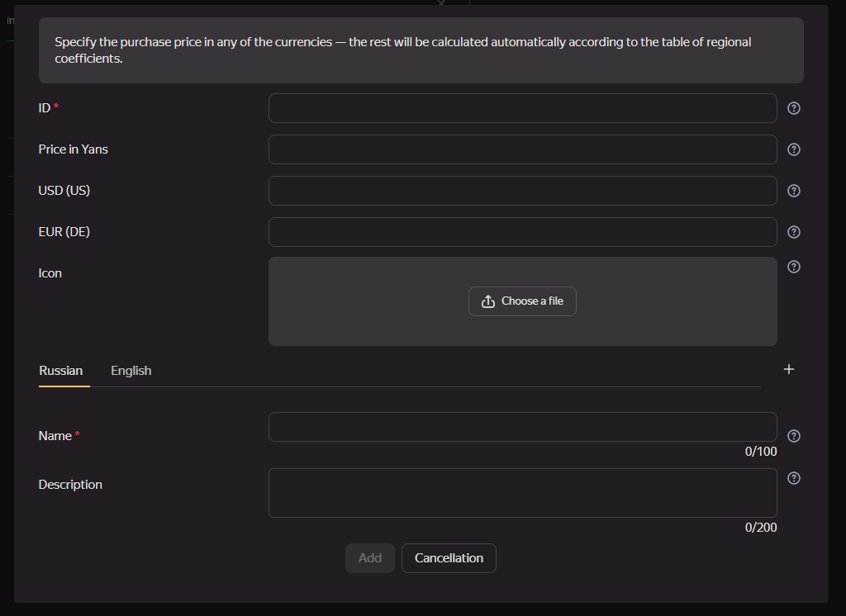Switch to the English language tab
Screen dimensions: 846x616
[x=131, y=371]
